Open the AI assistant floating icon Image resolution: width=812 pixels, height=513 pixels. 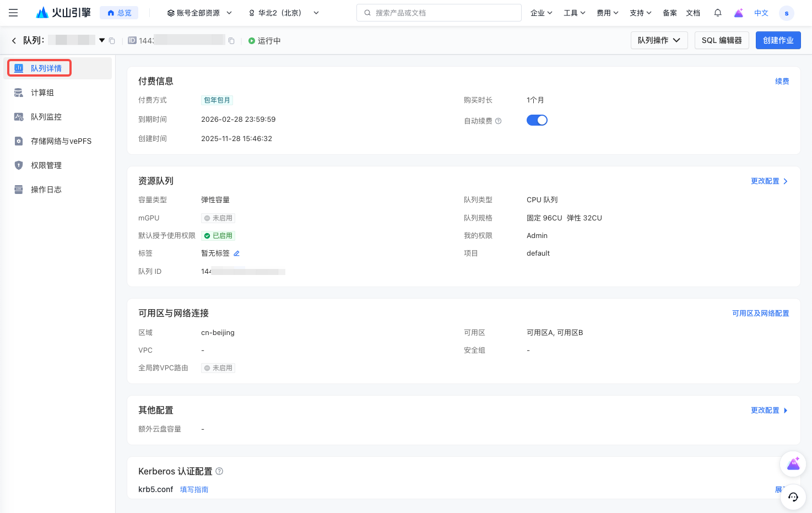point(793,464)
